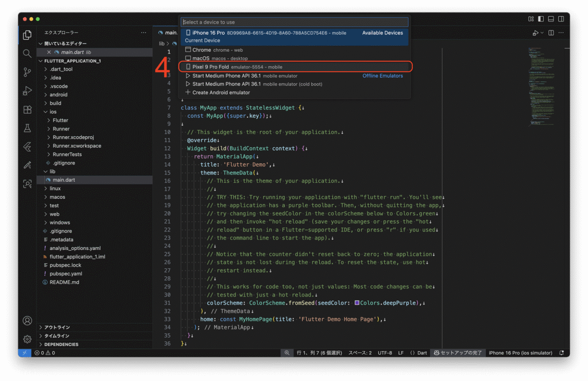588x381 pixels.
Task: Click the deepPurple color swatch in code
Action: 357,303
